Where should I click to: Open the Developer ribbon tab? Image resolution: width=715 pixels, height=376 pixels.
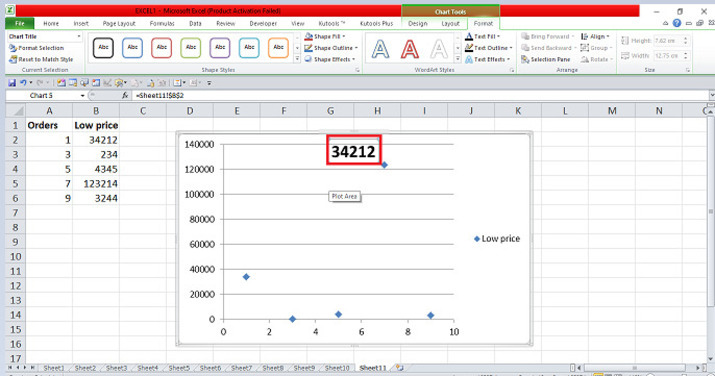coord(263,23)
